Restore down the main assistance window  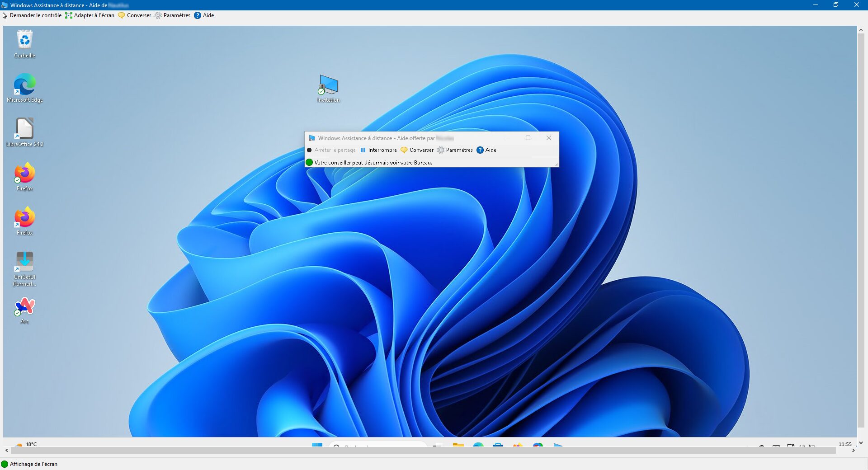tap(836, 5)
